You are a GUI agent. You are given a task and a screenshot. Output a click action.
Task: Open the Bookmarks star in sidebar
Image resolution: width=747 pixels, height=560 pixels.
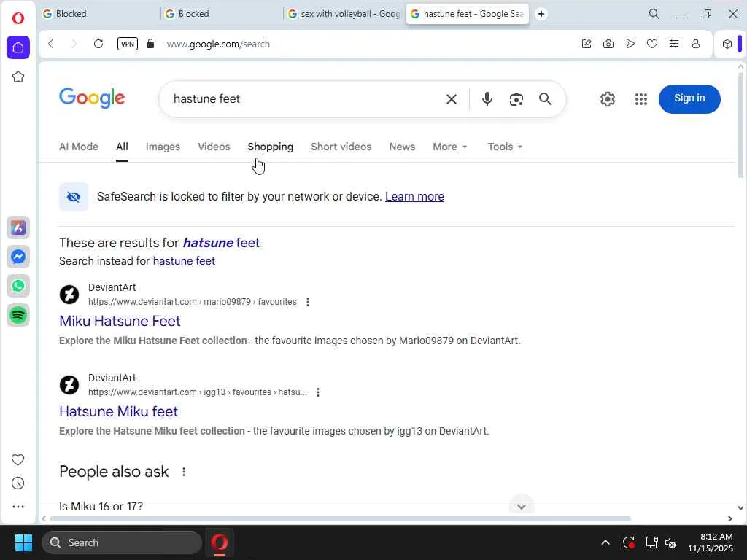pyautogui.click(x=18, y=77)
